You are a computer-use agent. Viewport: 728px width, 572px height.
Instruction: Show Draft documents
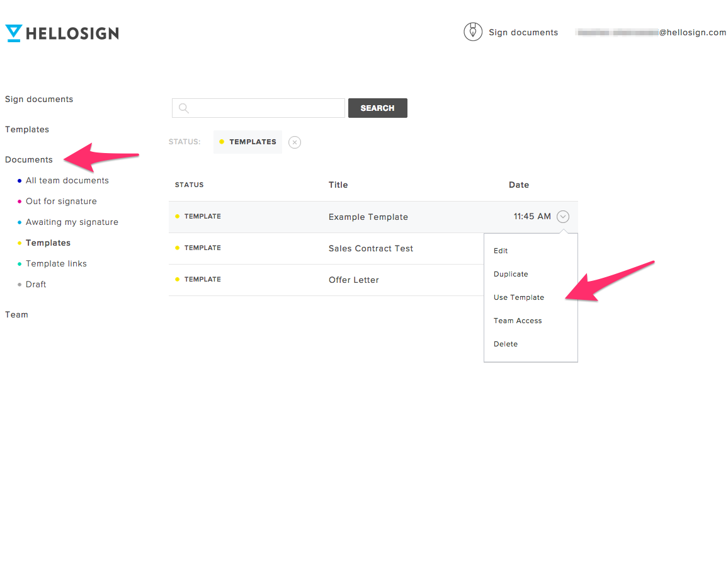36,285
